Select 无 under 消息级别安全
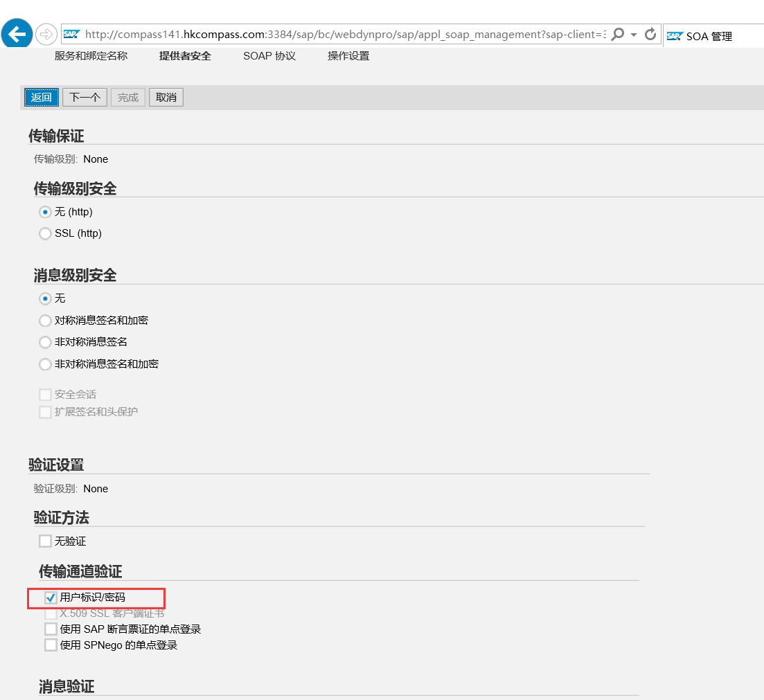Viewport: 764px width, 700px height. pyautogui.click(x=45, y=298)
